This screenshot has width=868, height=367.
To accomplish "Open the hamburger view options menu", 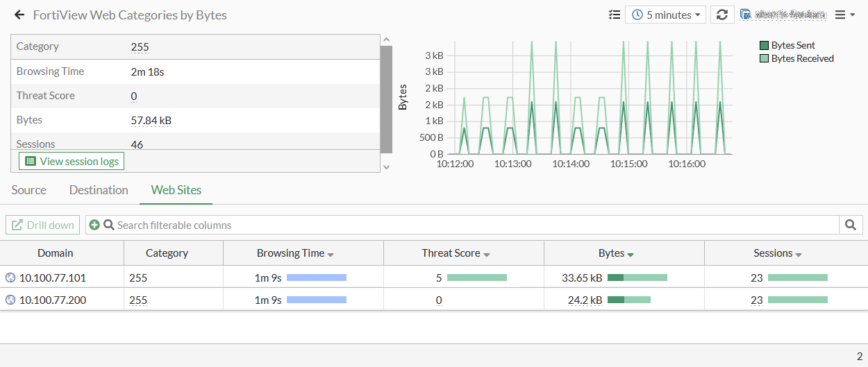I will pyautogui.click(x=844, y=15).
